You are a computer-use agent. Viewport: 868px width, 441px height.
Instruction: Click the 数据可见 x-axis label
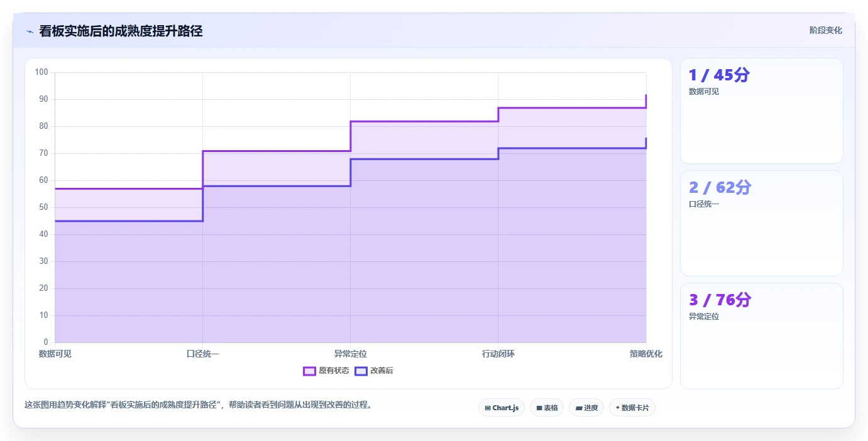[x=55, y=354]
